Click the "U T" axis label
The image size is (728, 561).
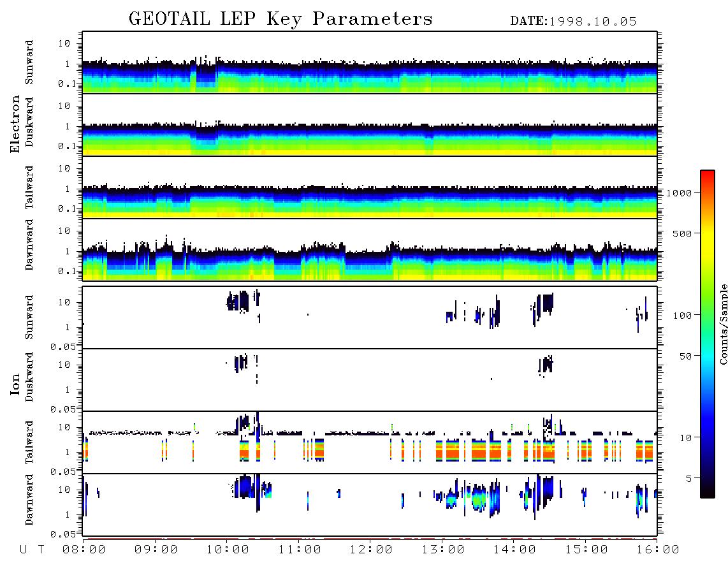point(32,550)
